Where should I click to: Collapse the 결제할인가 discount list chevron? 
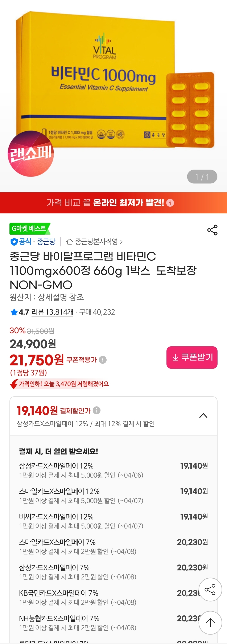(x=203, y=415)
